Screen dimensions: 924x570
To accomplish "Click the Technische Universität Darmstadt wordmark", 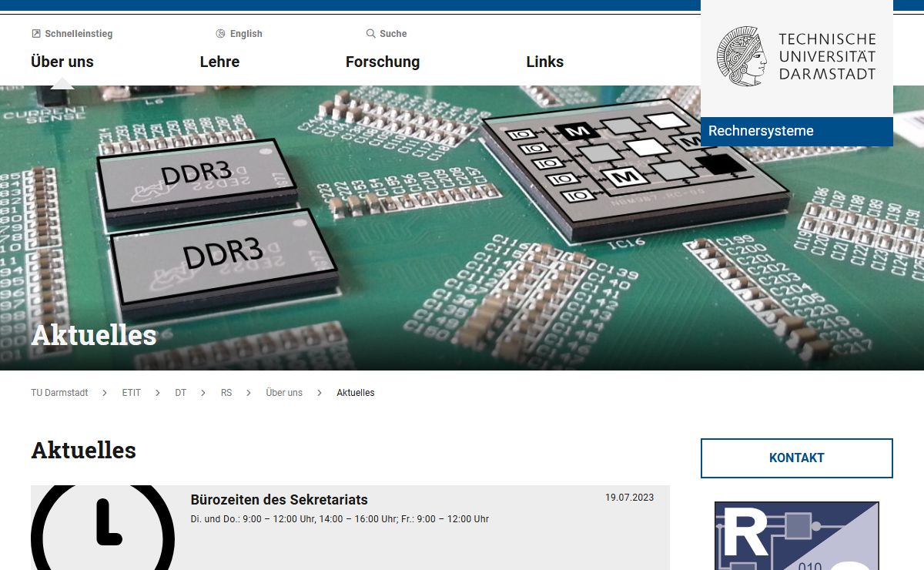I will click(827, 56).
